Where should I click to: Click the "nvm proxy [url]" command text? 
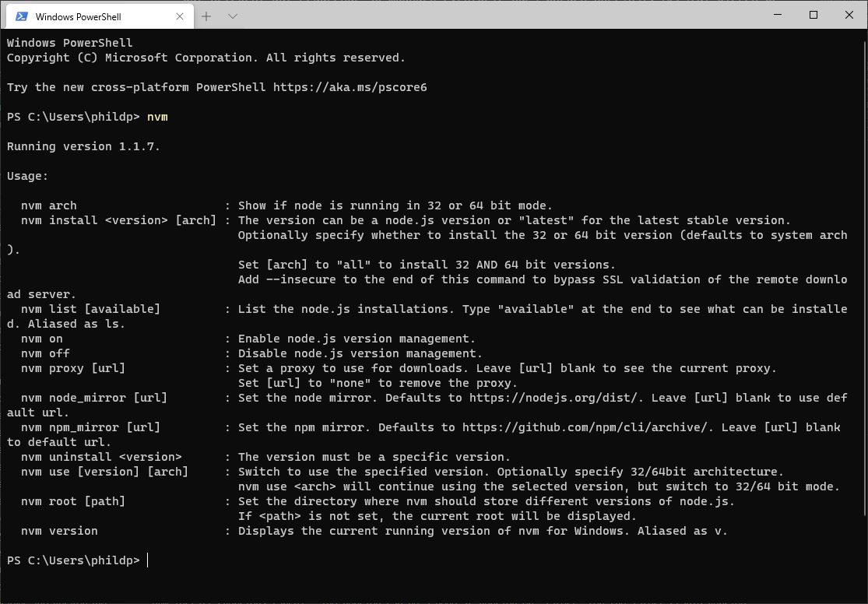coord(73,368)
